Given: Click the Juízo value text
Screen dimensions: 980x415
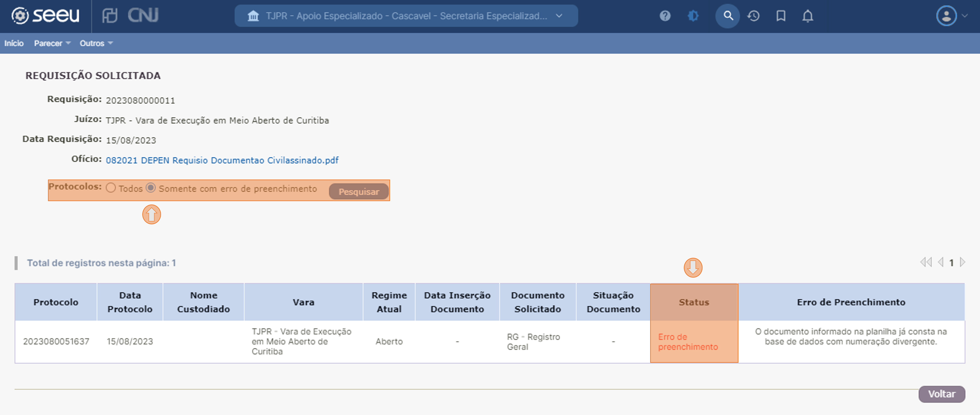Looking at the screenshot, I should point(217,120).
